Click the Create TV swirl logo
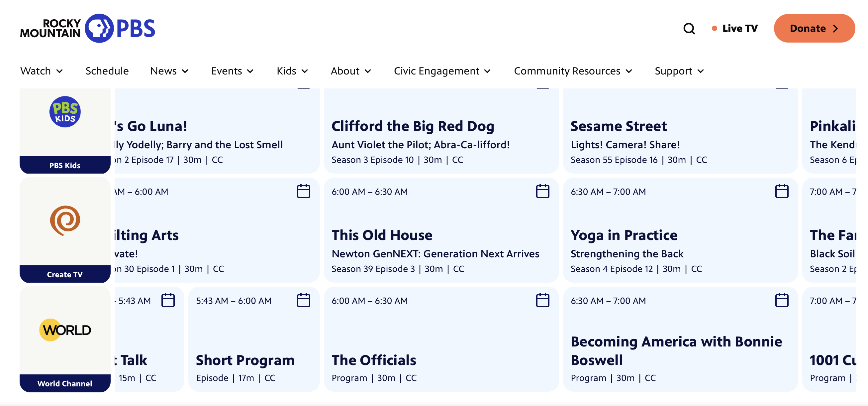This screenshot has height=406, width=868. (x=65, y=220)
